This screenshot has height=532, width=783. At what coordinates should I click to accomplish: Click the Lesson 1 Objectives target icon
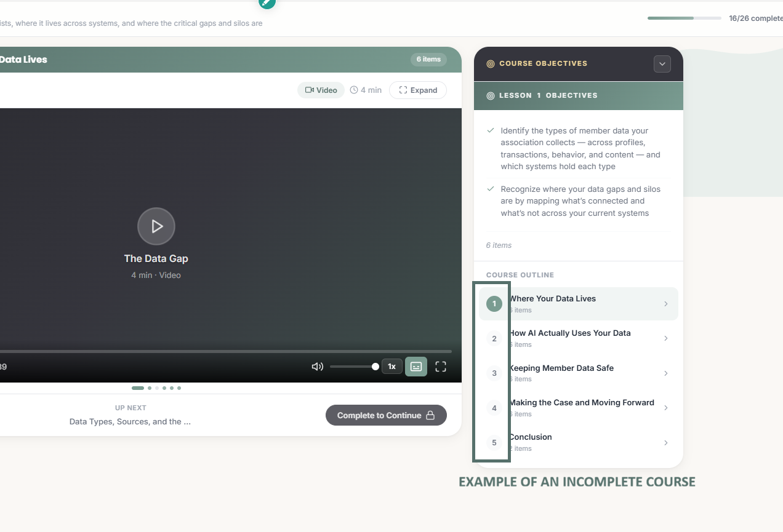click(491, 96)
